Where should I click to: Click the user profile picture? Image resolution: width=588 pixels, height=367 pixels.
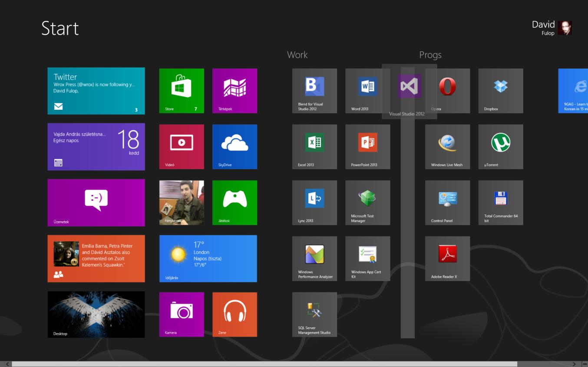click(565, 28)
